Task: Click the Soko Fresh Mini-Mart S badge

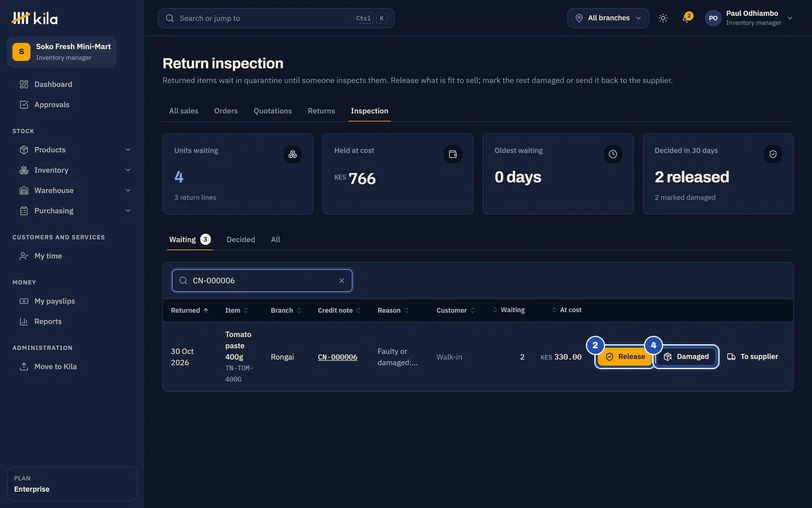Action: point(21,52)
